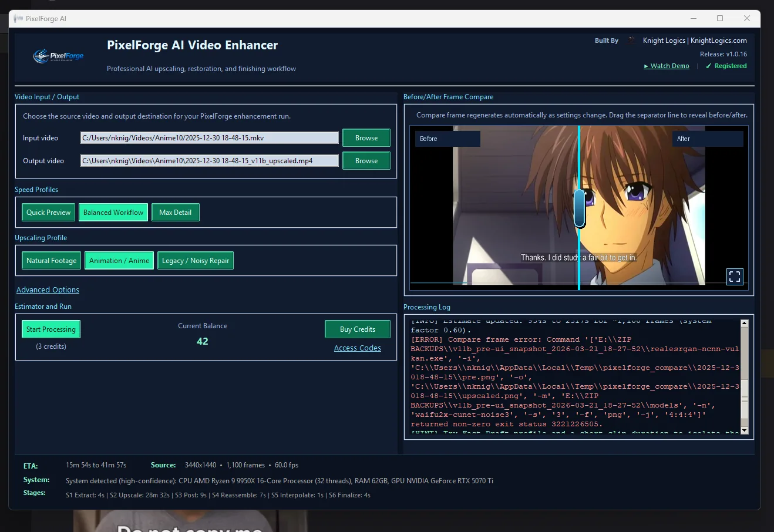Viewport: 774px width, 532px height.
Task: Click the Buy Credits button
Action: (x=358, y=329)
